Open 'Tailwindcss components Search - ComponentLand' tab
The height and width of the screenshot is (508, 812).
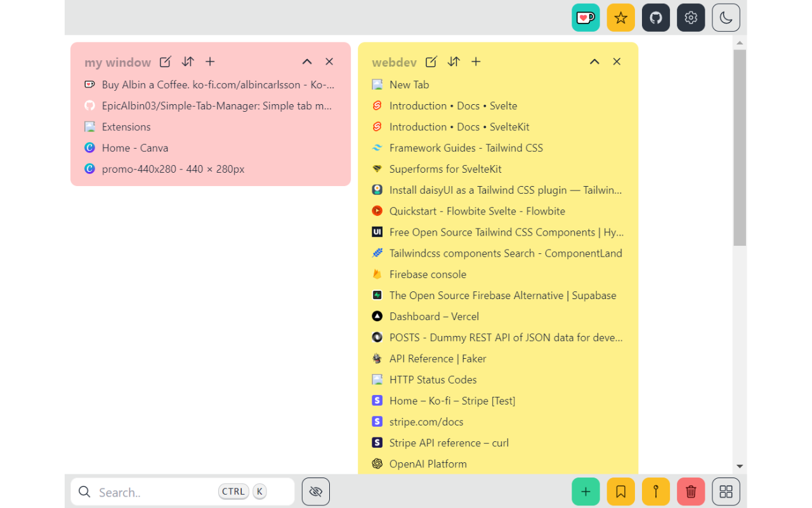tap(498, 253)
